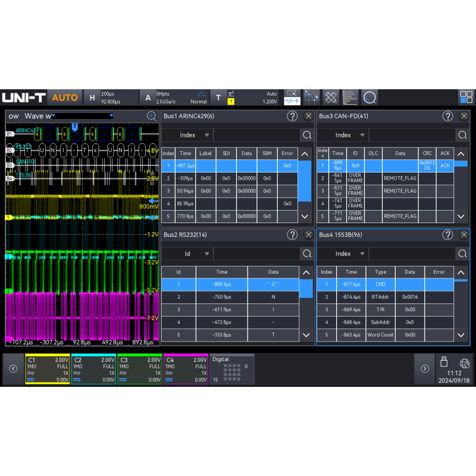The height and width of the screenshot is (476, 476).
Task: Expand the Id filter dropdown in Bus2 RS232
Action: (187, 253)
